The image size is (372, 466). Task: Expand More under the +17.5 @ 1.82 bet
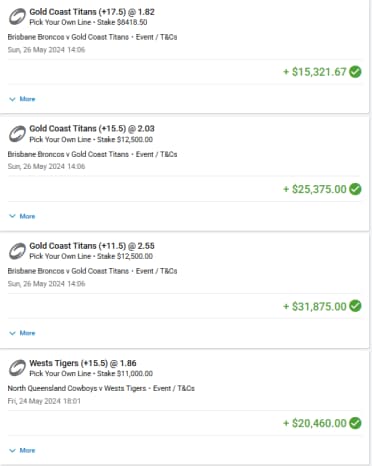(x=22, y=99)
